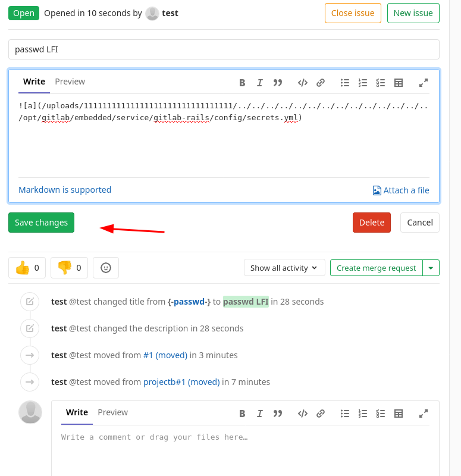Click the issue title input field
Image resolution: width=461 pixels, height=476 pixels.
(x=224, y=49)
